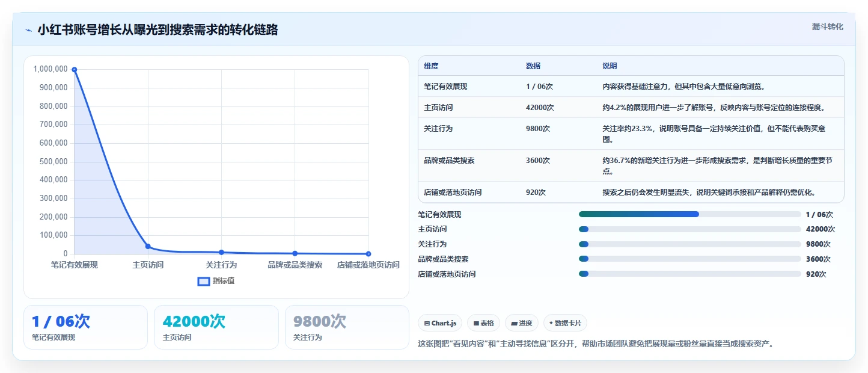868x373 pixels.
Task: Open the 1 / 06次 笔记有效展现 data card
Action: click(x=85, y=327)
